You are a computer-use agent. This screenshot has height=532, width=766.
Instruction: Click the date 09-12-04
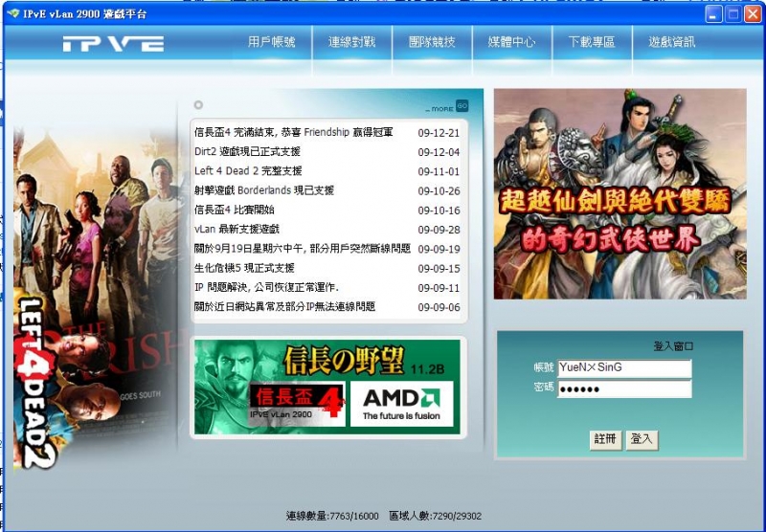(439, 152)
